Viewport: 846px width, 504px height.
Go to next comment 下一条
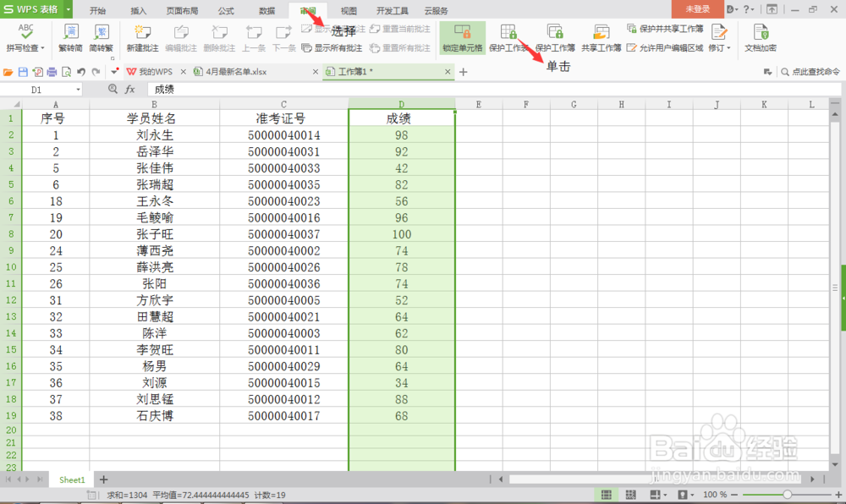pos(283,38)
